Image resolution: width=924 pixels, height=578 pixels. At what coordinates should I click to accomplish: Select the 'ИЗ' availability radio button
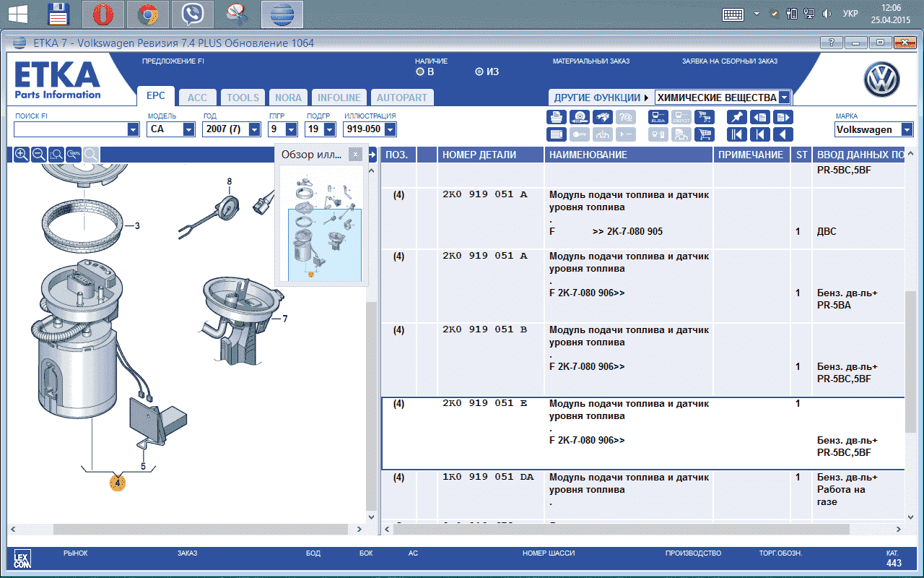[479, 72]
